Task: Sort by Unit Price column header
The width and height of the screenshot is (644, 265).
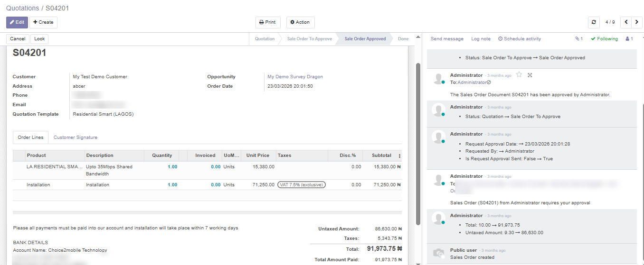Action: (x=257, y=155)
